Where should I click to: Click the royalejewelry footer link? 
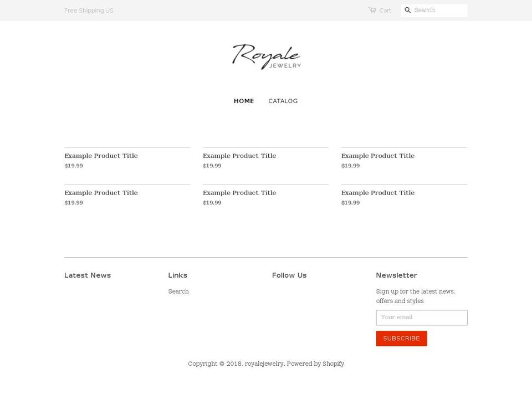264,364
